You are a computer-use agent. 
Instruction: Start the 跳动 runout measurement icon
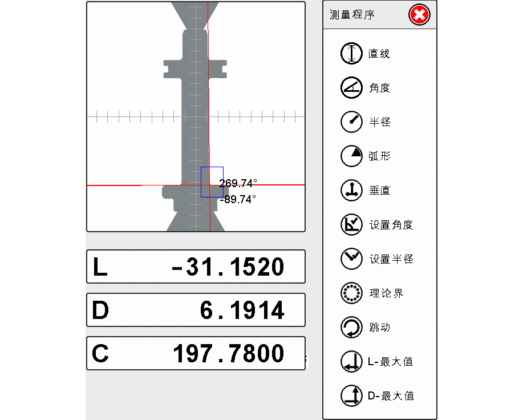(x=351, y=328)
